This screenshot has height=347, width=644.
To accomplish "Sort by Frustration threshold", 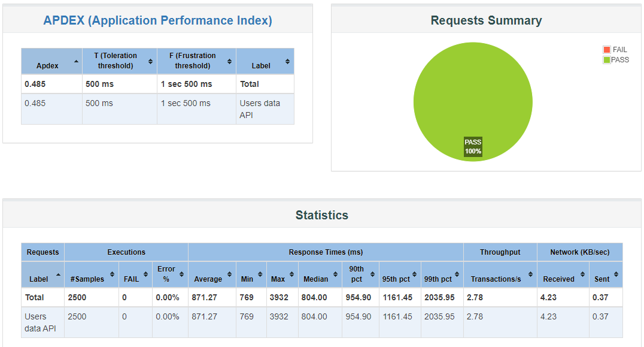I will 229,61.
